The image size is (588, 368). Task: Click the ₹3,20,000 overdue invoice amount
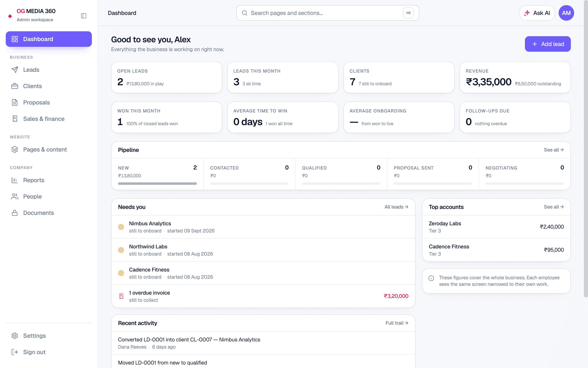(x=396, y=296)
